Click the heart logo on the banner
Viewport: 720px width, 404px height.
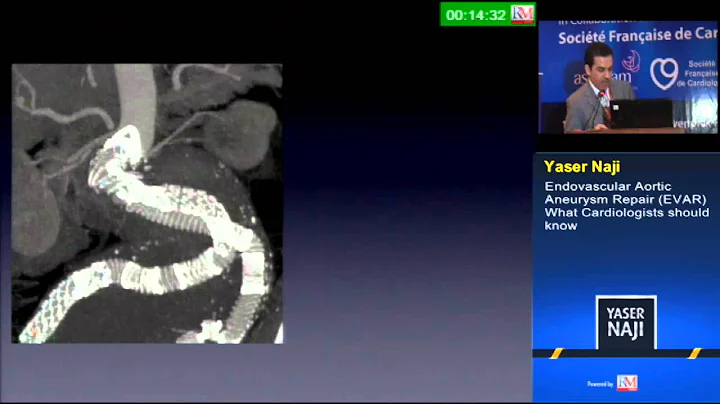click(x=664, y=74)
